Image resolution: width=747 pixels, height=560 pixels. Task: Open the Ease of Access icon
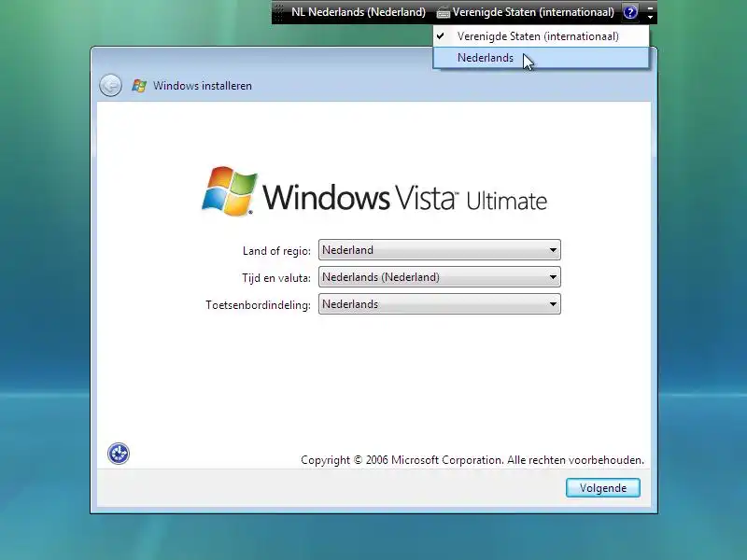[119, 454]
